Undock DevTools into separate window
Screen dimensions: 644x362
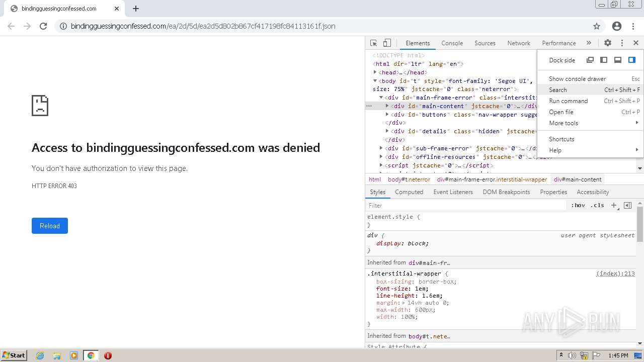click(590, 60)
